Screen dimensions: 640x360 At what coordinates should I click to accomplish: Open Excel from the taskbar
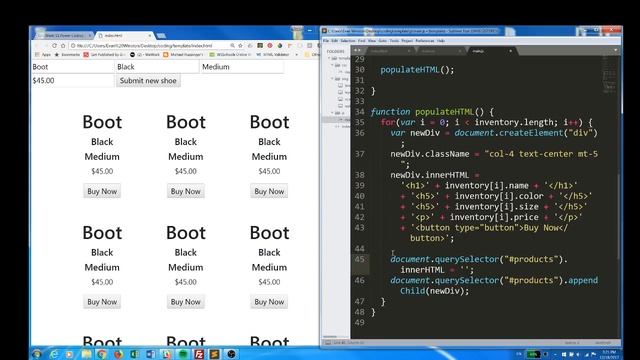(x=134, y=354)
